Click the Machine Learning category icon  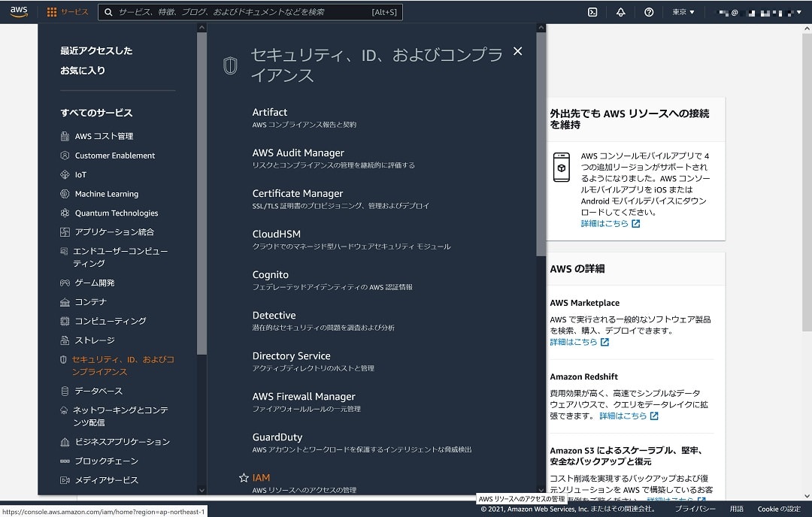pos(65,194)
